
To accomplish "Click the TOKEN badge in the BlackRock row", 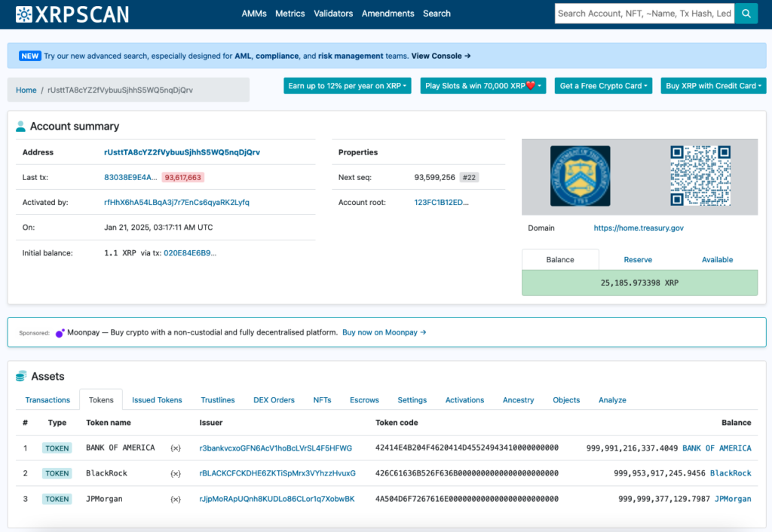I will 57,473.
